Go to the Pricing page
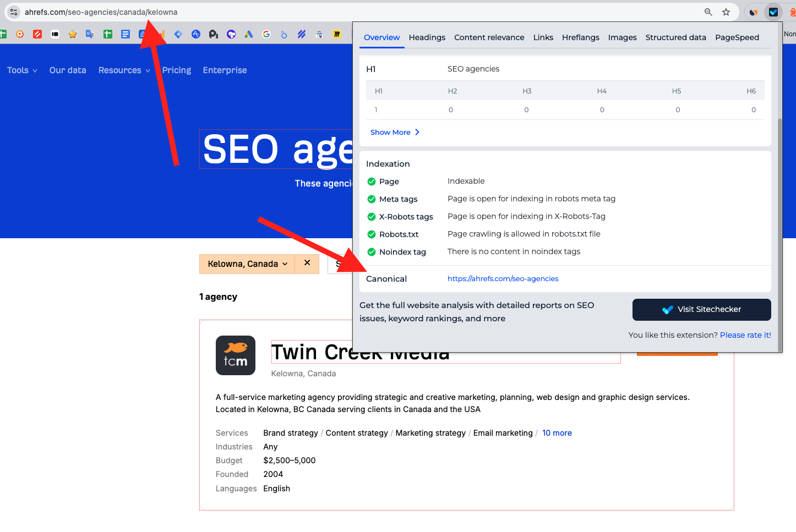Screen dimensions: 796x532 pyautogui.click(x=177, y=70)
